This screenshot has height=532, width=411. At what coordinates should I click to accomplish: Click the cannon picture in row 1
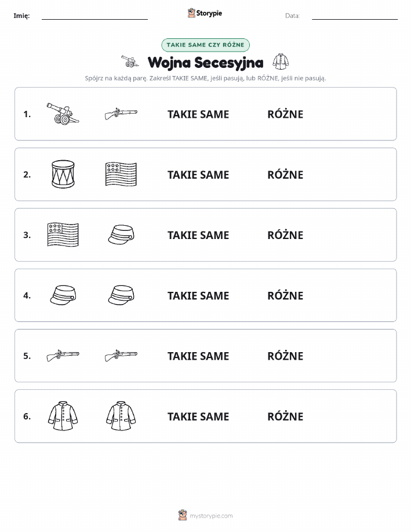pyautogui.click(x=63, y=114)
